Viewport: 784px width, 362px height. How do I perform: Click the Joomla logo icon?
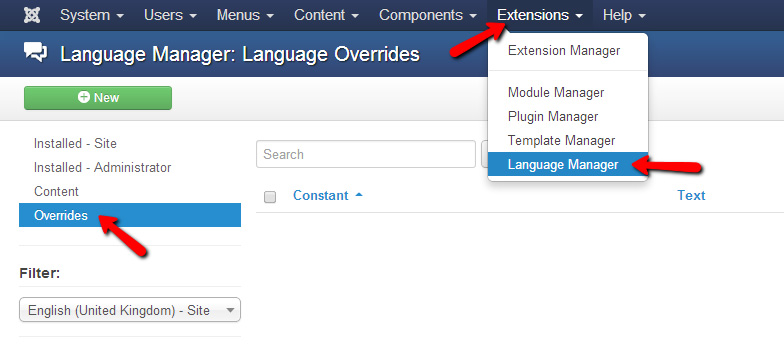[32, 15]
